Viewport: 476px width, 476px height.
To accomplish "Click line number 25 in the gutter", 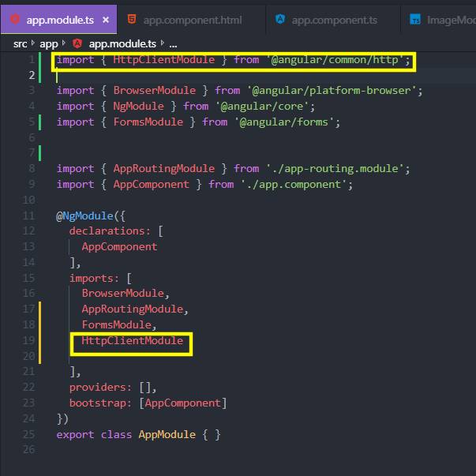I will pyautogui.click(x=29, y=434).
